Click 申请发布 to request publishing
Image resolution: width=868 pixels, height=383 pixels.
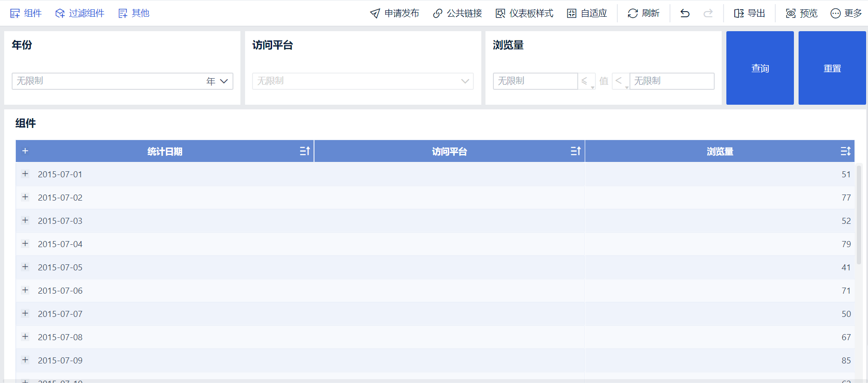coord(395,13)
